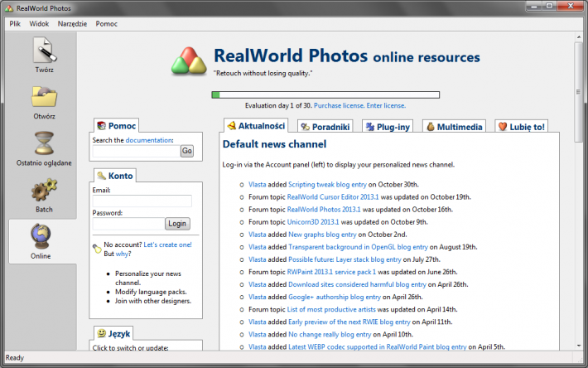Select the Ostatnio oglądane hourglass icon
This screenshot has width=588, height=368.
click(44, 143)
